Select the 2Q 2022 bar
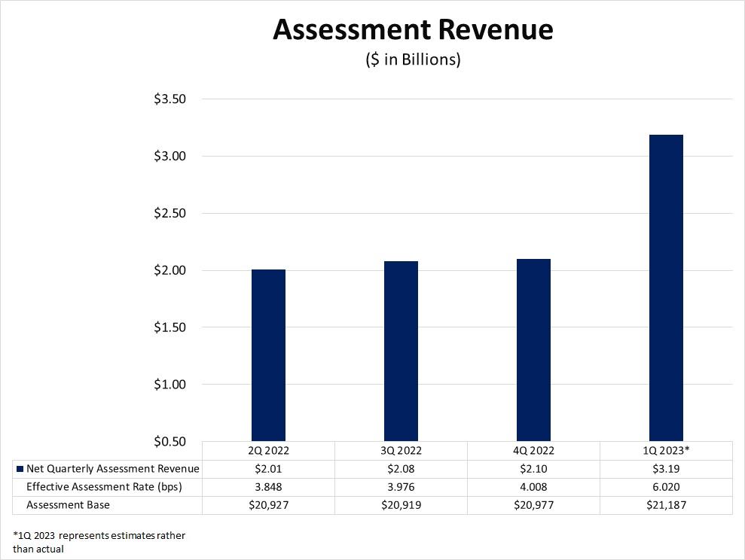Viewport: 745px width, 560px height. tap(268, 355)
